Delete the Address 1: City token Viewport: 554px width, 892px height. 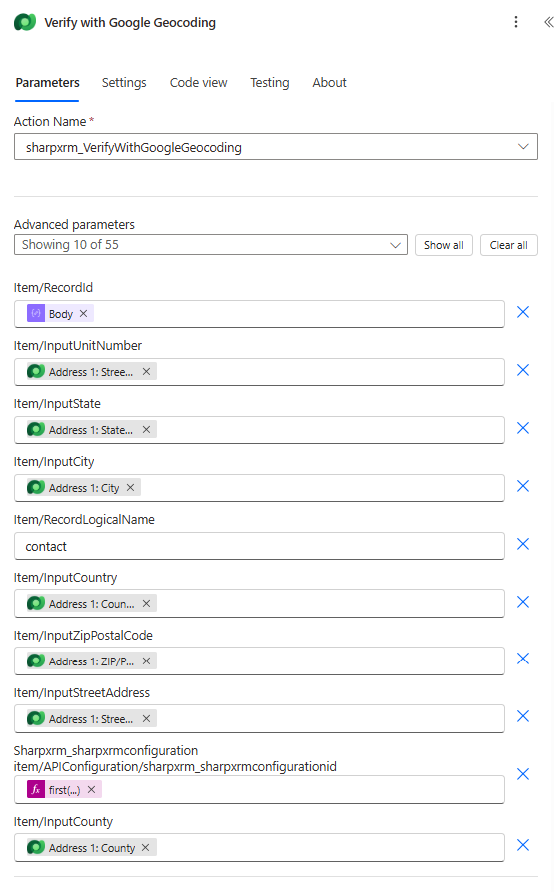point(130,488)
